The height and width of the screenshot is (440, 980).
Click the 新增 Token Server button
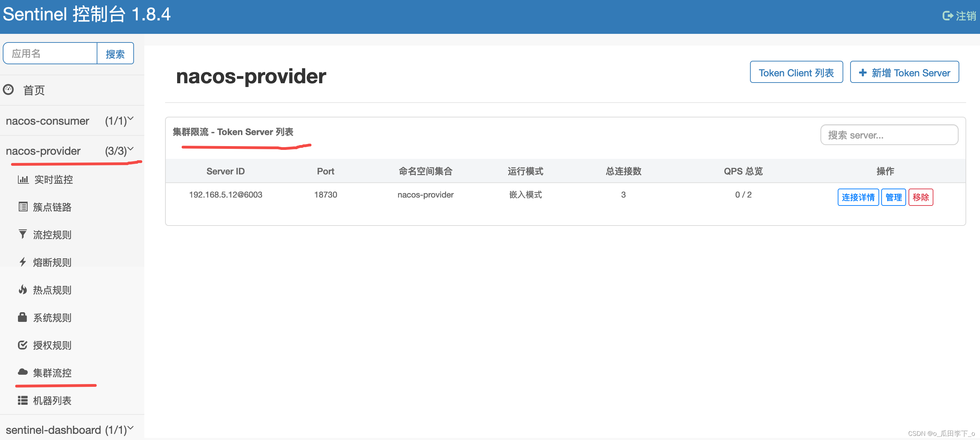click(x=904, y=72)
